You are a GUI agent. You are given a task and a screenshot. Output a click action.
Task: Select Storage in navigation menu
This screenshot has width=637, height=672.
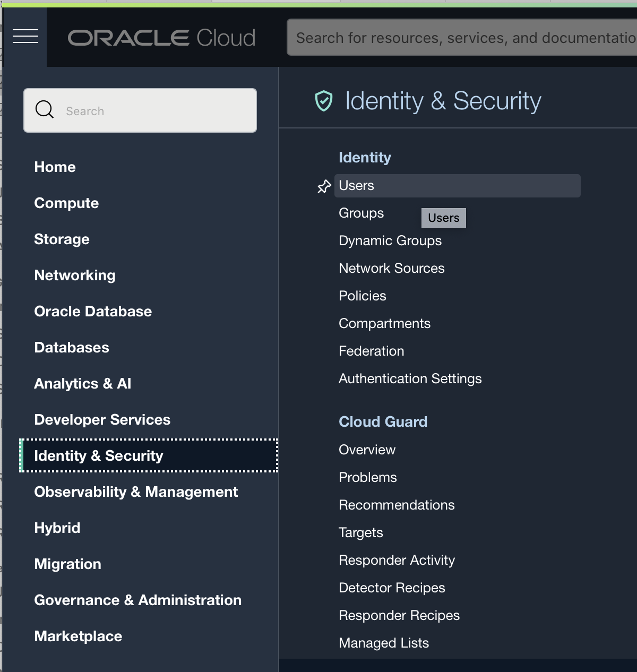62,239
